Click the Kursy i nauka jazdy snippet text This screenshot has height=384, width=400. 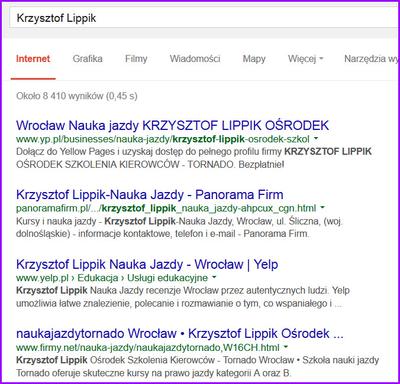179,228
